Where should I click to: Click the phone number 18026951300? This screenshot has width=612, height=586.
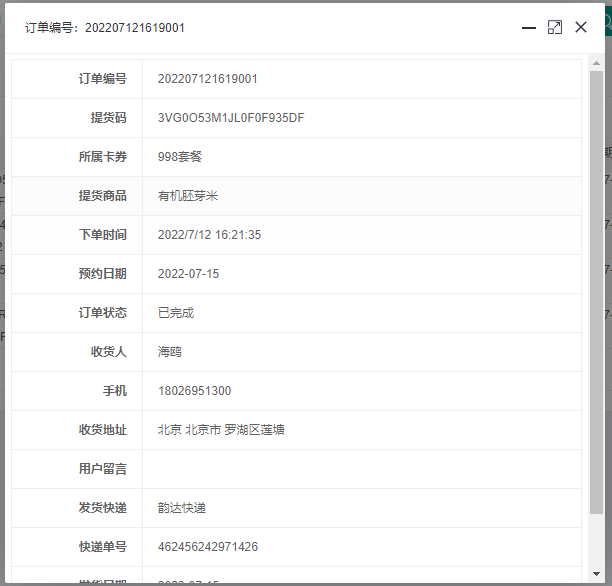194,391
